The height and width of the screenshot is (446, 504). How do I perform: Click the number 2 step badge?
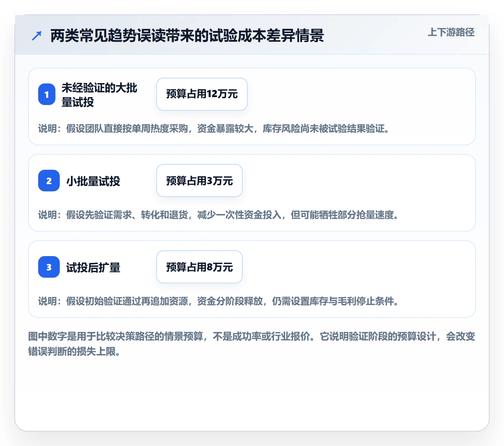(x=49, y=181)
